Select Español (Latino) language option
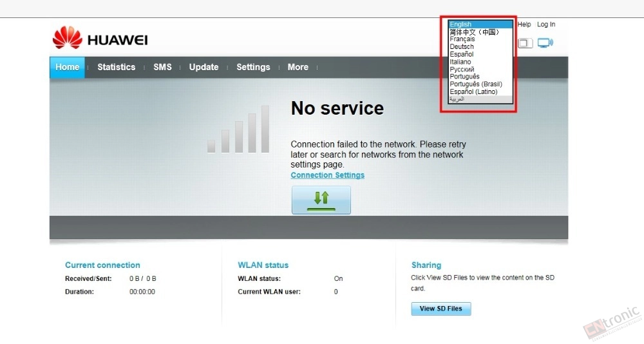644x344 pixels. click(480, 91)
